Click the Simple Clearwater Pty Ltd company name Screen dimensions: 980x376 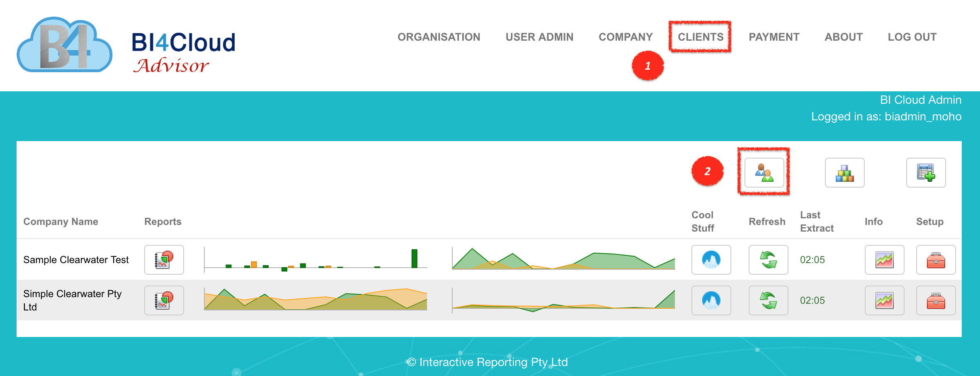73,300
